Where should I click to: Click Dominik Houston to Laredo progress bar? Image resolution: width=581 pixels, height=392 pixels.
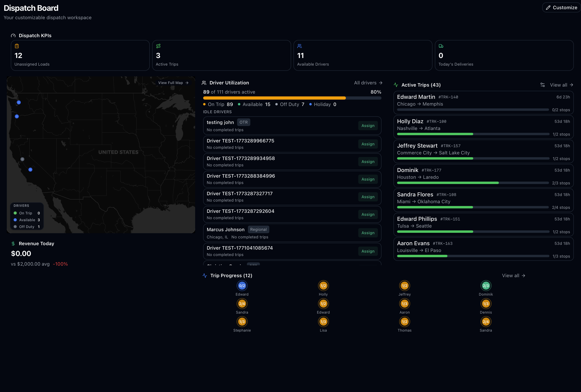(x=473, y=183)
